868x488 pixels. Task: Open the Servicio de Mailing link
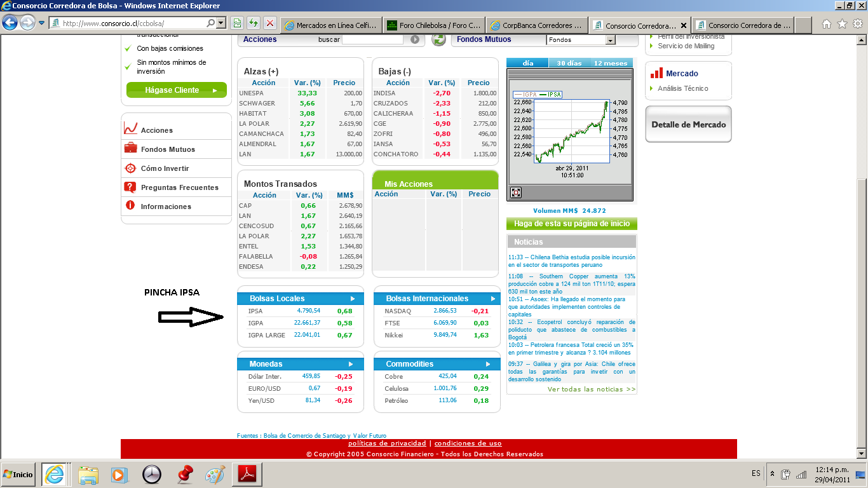tap(686, 46)
